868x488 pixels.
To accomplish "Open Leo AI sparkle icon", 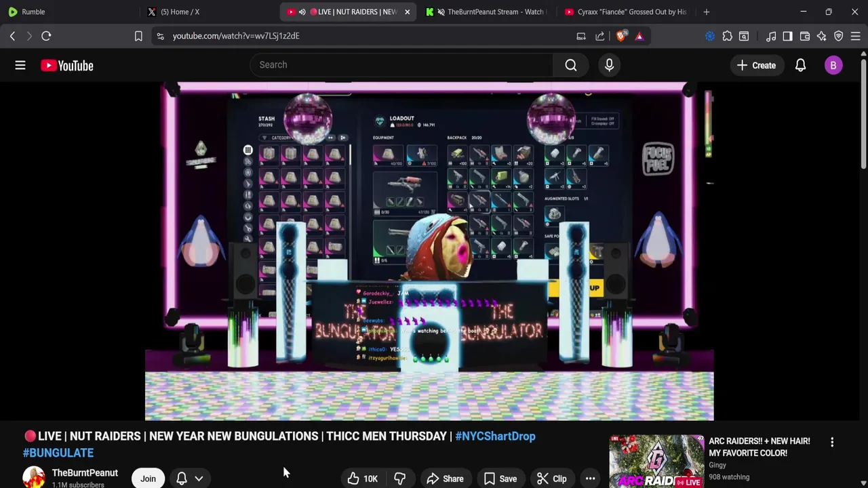I will point(821,36).
